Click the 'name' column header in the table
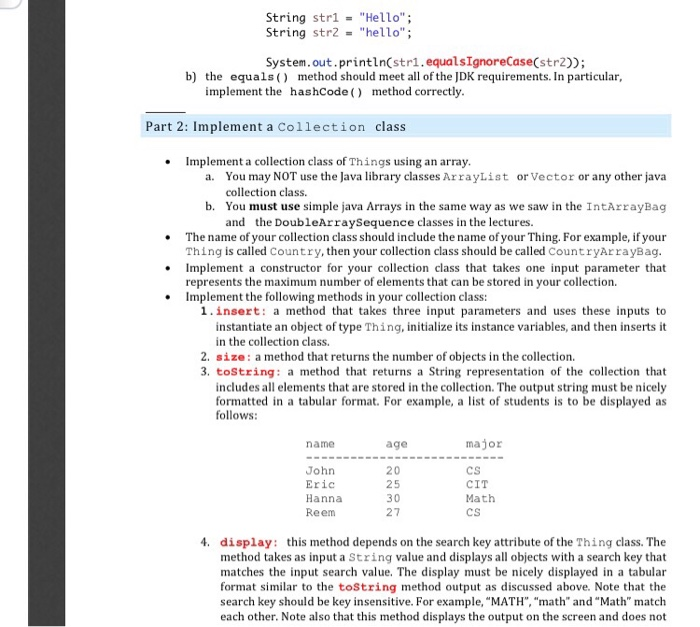700x627 pixels. click(x=320, y=444)
